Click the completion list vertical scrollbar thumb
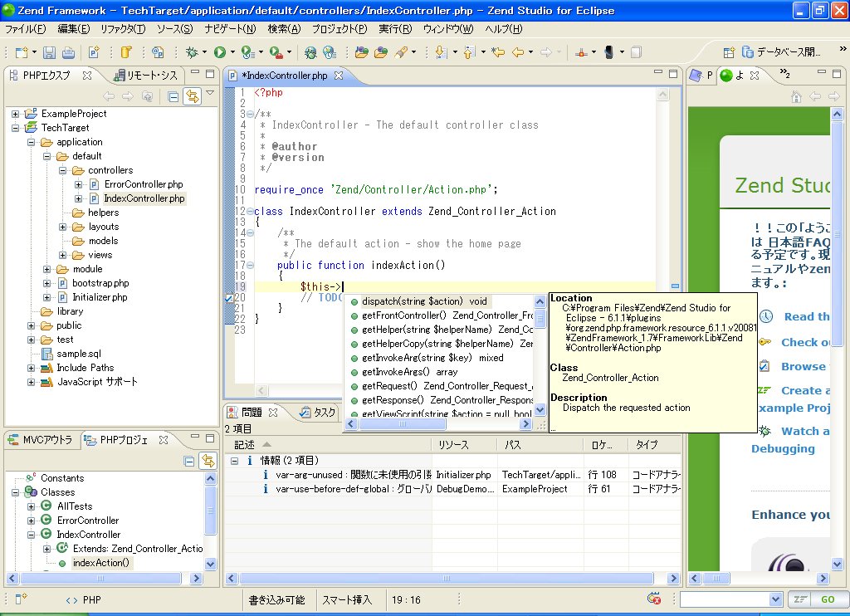The height and width of the screenshot is (616, 850). pyautogui.click(x=540, y=318)
